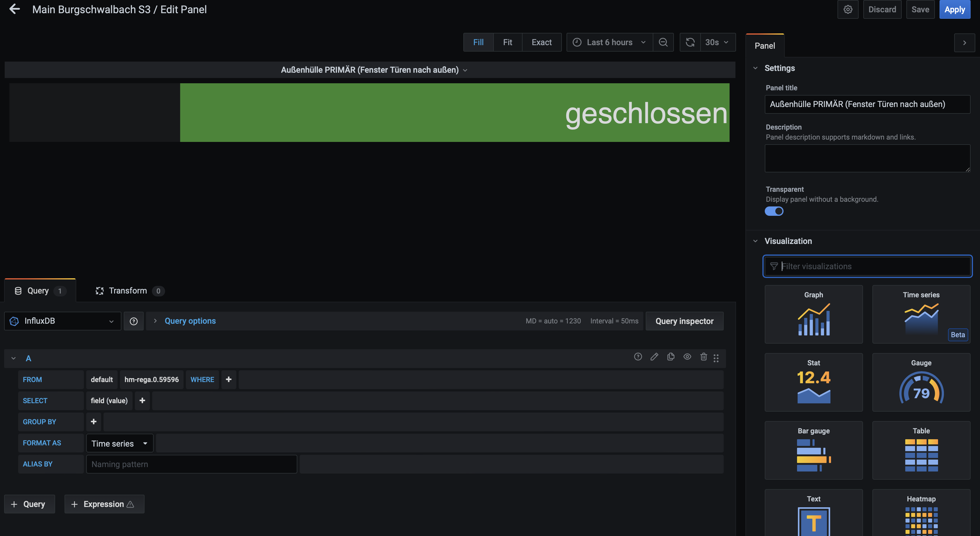The width and height of the screenshot is (980, 536).
Task: Open the Panel tab
Action: tap(765, 46)
